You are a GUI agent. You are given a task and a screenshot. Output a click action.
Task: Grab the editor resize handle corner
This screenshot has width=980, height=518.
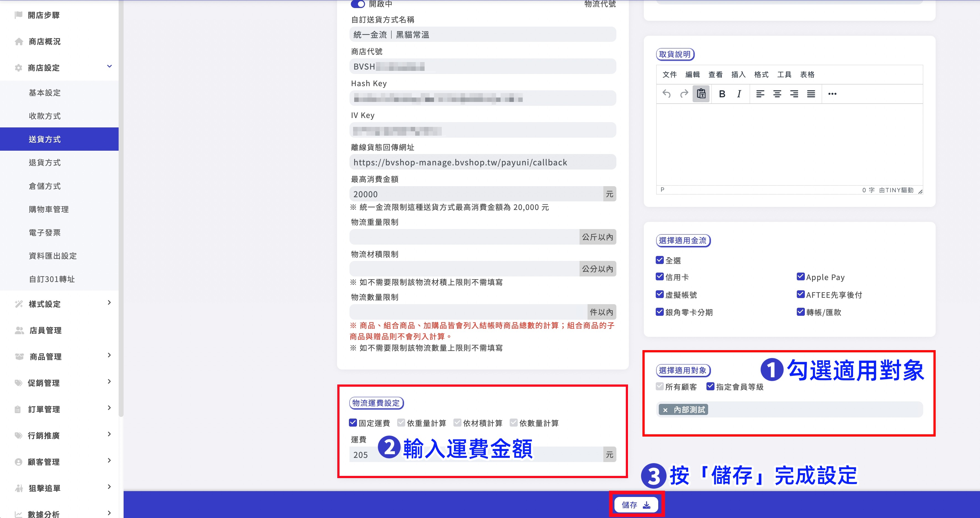tap(920, 191)
